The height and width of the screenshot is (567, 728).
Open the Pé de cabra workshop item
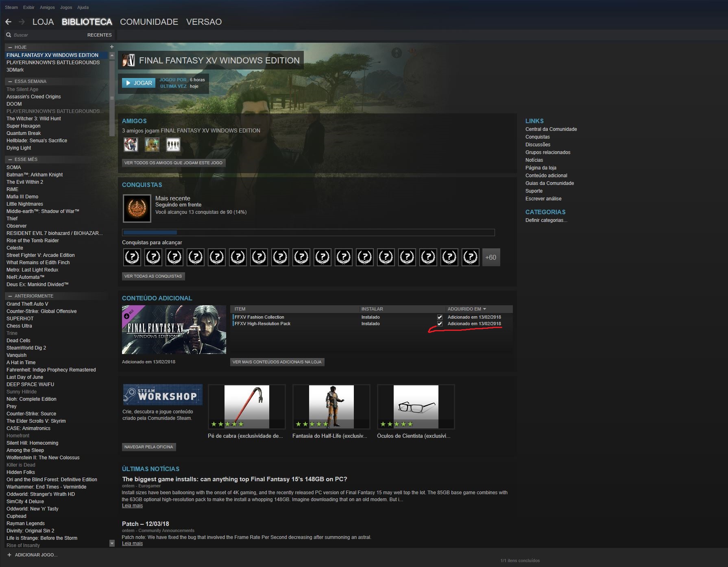click(x=247, y=407)
